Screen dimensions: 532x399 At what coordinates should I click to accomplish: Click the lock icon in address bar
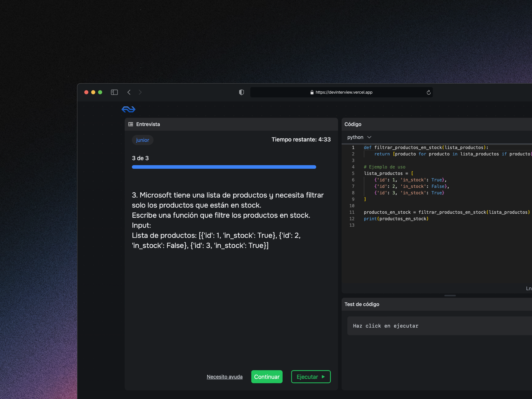(312, 92)
